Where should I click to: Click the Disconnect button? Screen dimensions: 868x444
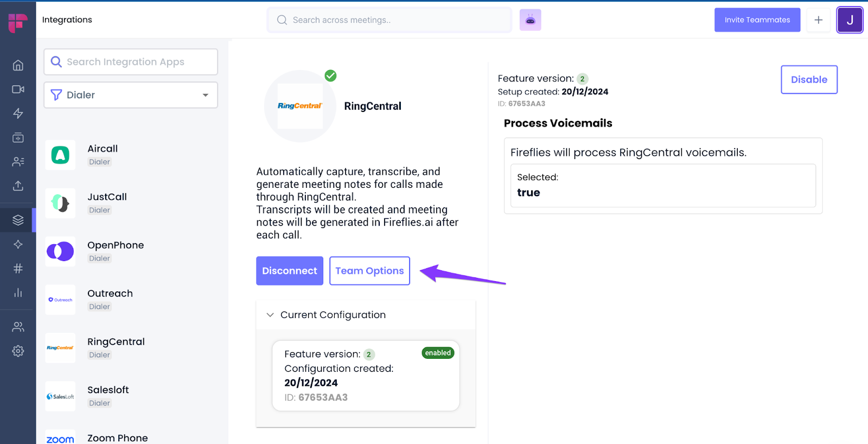click(x=290, y=271)
